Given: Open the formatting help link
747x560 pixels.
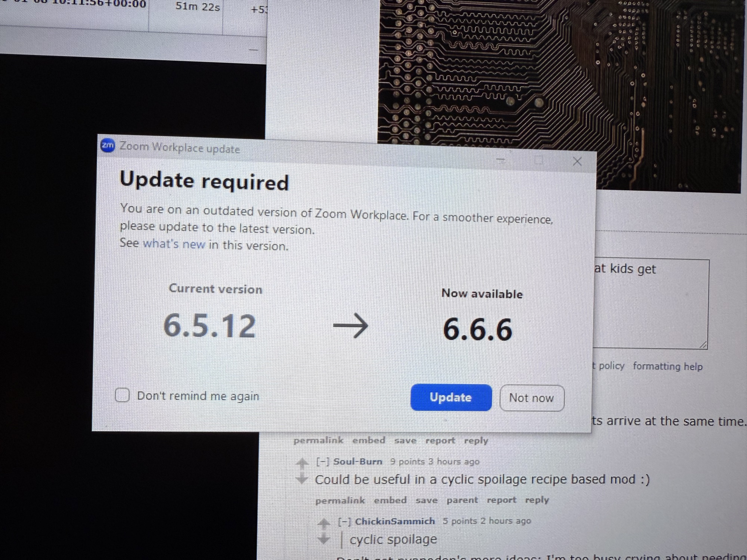Looking at the screenshot, I should (x=667, y=366).
